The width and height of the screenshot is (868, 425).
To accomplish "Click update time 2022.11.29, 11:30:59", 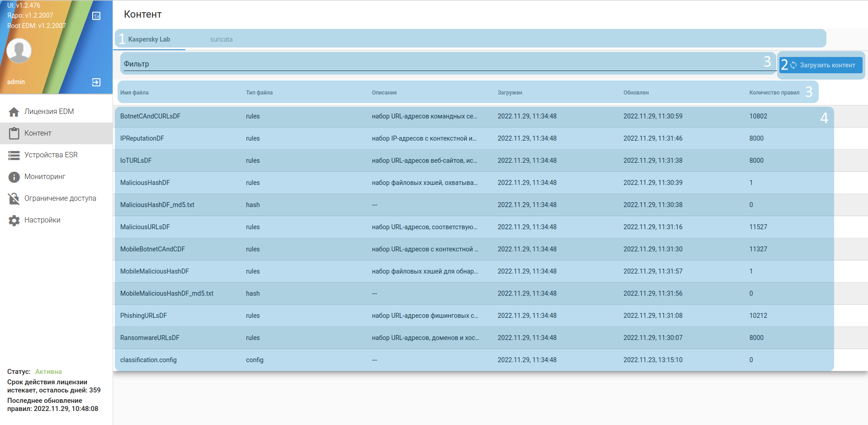I will [653, 116].
